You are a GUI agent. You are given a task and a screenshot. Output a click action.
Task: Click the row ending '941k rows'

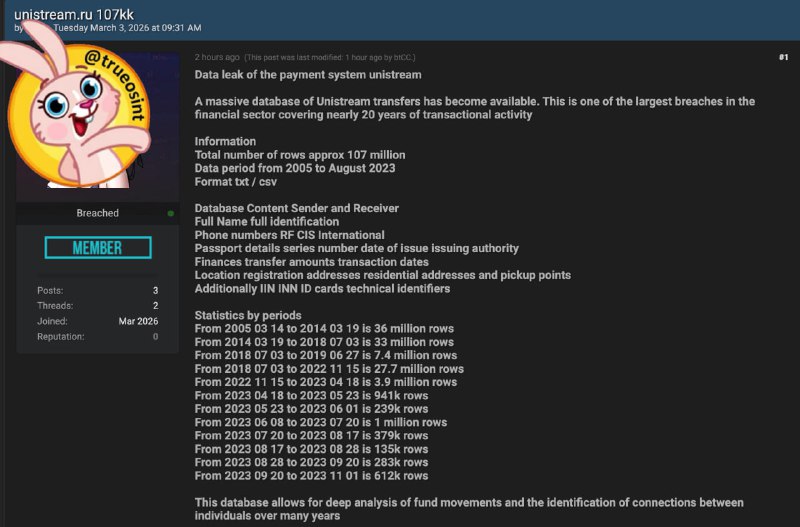pyautogui.click(x=311, y=396)
